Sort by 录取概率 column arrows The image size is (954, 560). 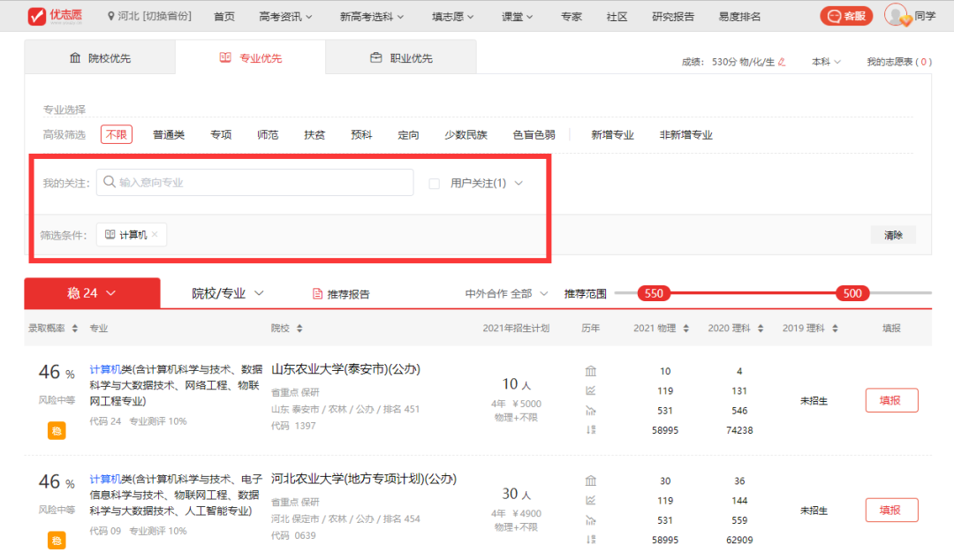[75, 329]
